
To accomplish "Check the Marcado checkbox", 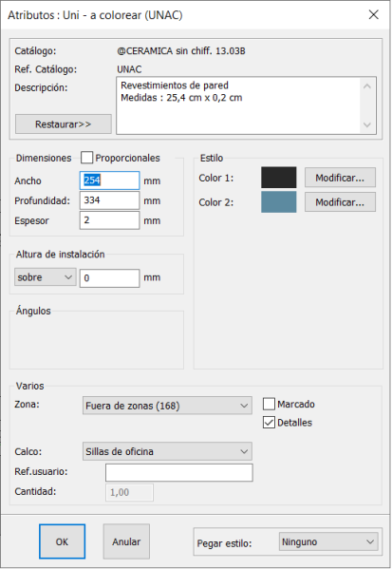I will tap(269, 404).
